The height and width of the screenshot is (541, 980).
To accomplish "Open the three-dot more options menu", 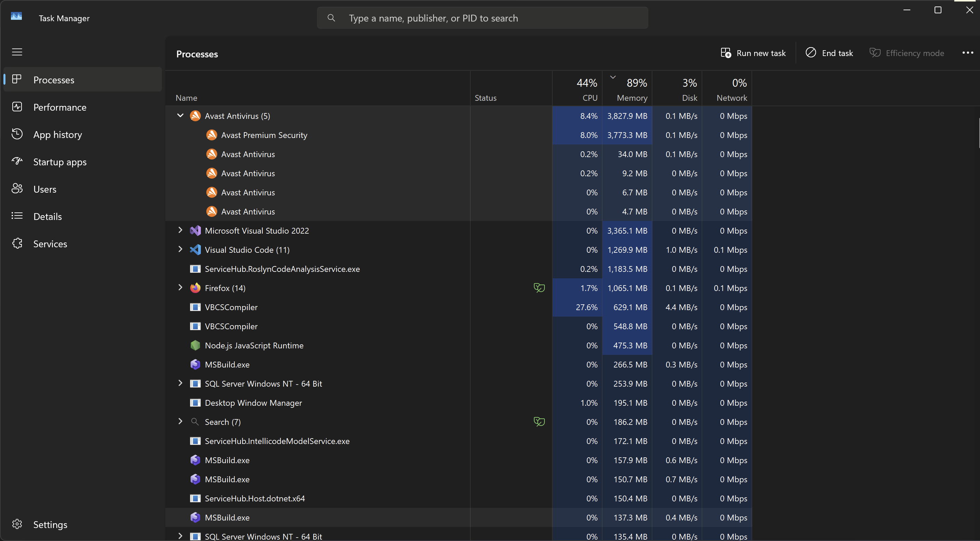I will pyautogui.click(x=968, y=53).
